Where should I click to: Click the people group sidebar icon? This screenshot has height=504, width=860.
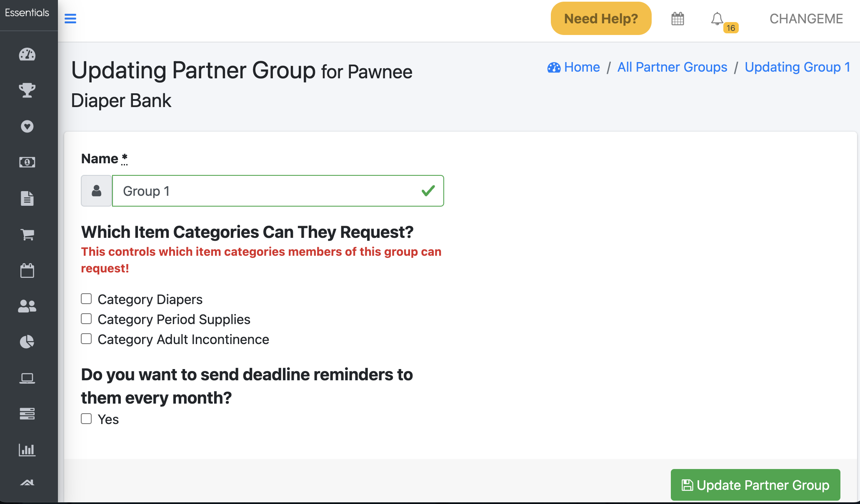pyautogui.click(x=27, y=306)
